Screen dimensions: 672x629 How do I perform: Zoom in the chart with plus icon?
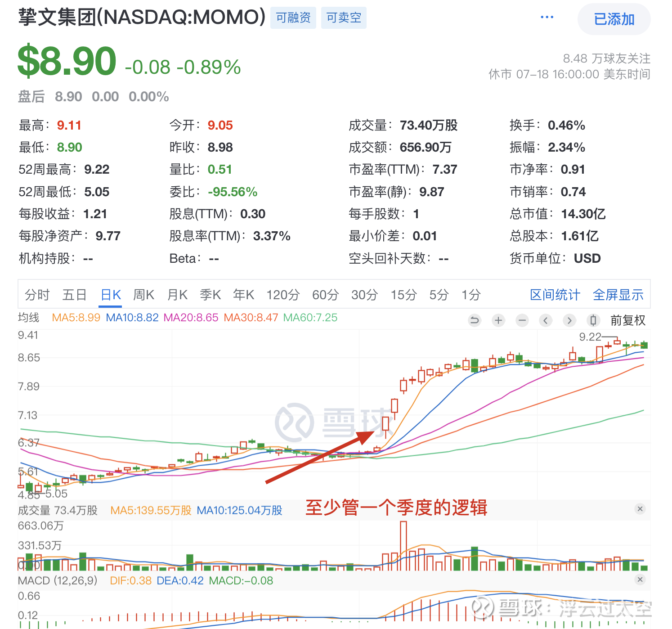pos(498,320)
